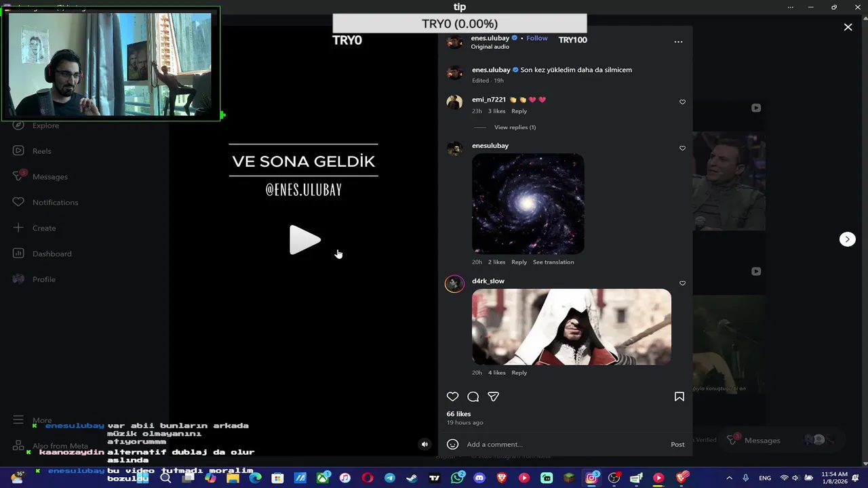
Task: Show 3 likes on emi_n7221's comment
Action: pos(496,111)
